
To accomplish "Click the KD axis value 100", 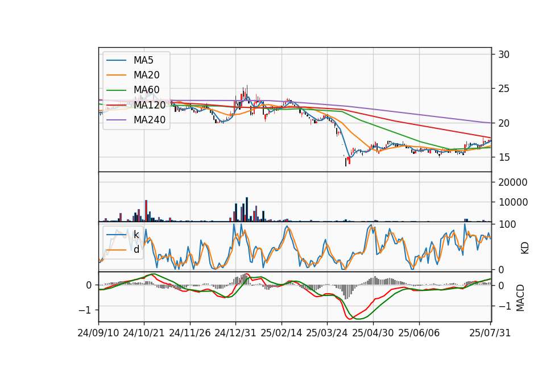I will click(507, 224).
